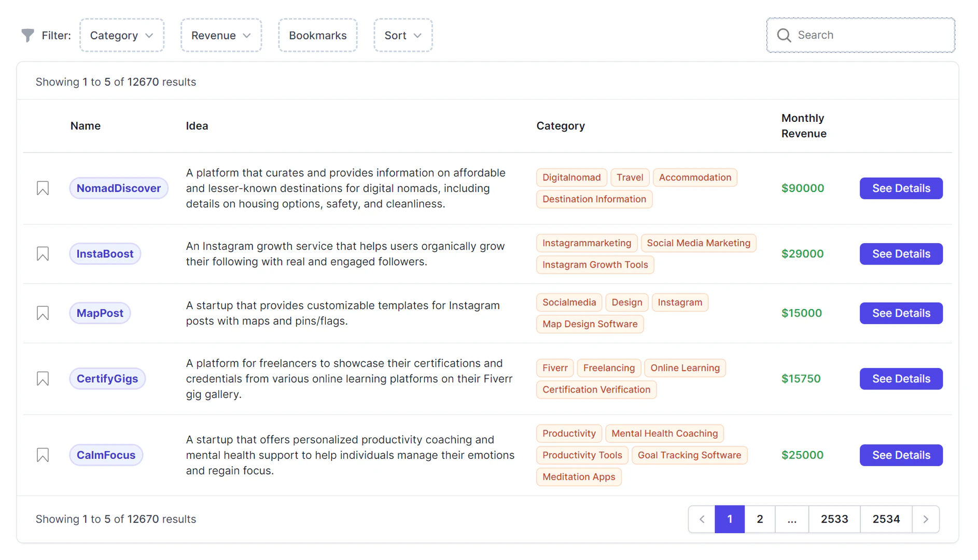Bookmark the NomadDiscover idea
This screenshot has height=560, width=978.
(43, 188)
